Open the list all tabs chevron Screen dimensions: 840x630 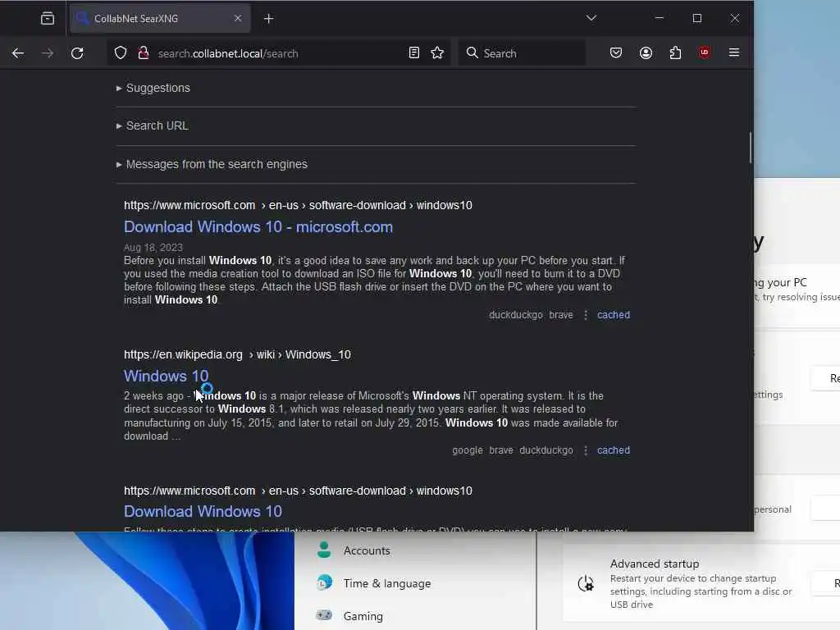[591, 18]
